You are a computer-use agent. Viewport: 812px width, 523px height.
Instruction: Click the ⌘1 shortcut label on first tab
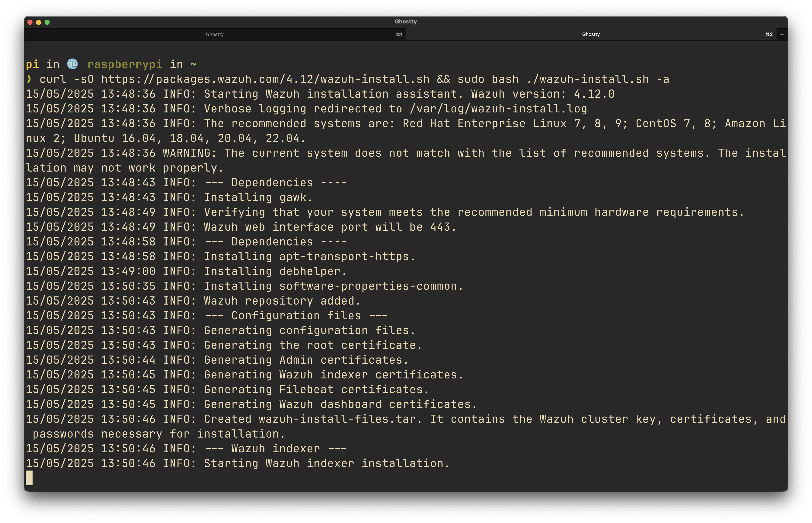[x=399, y=34]
